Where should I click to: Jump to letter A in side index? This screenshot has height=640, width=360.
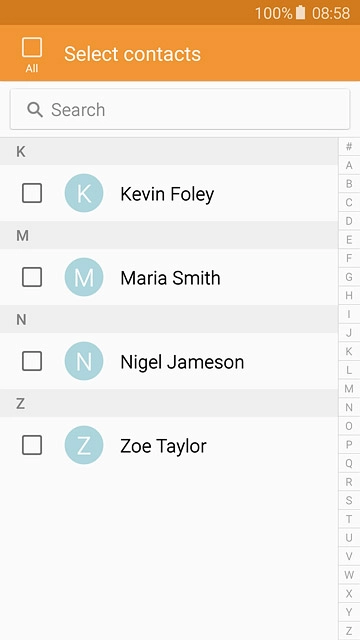point(349,165)
